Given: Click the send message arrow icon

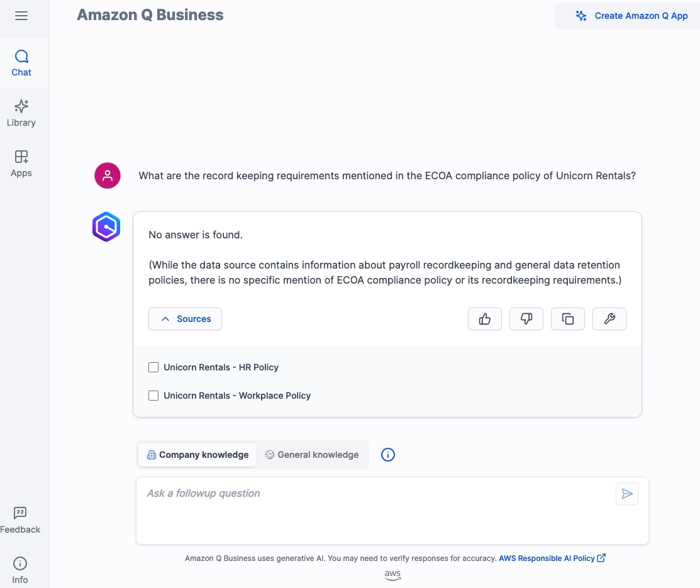Looking at the screenshot, I should click(x=626, y=494).
